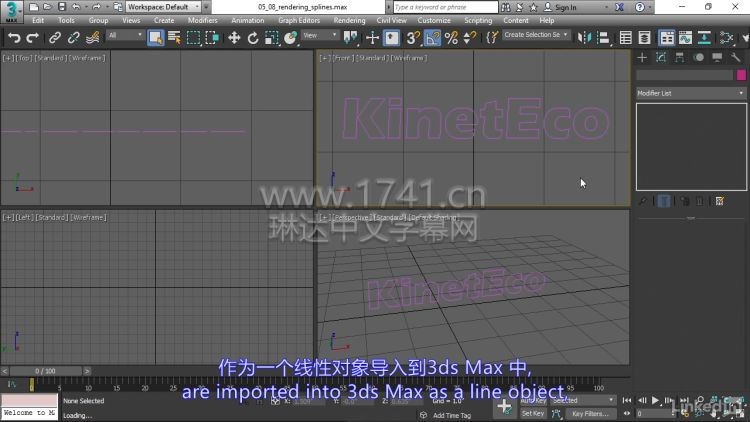The height and width of the screenshot is (422, 750).
Task: Open the Graph Editors menu
Action: (x=299, y=21)
